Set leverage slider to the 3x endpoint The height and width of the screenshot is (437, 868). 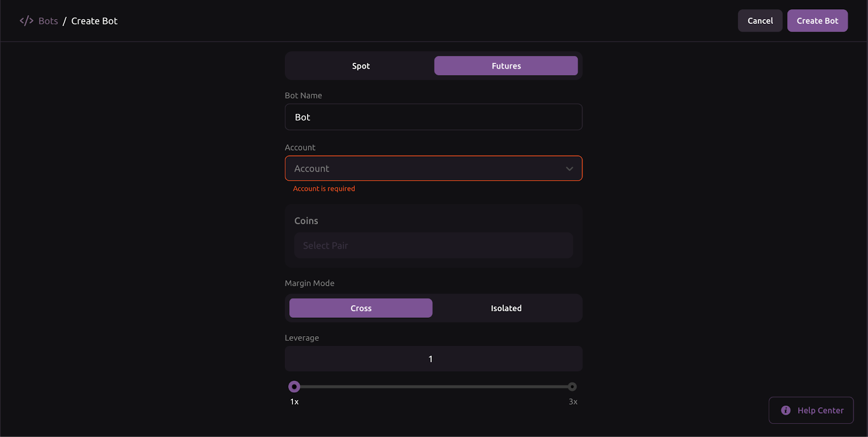pos(572,387)
